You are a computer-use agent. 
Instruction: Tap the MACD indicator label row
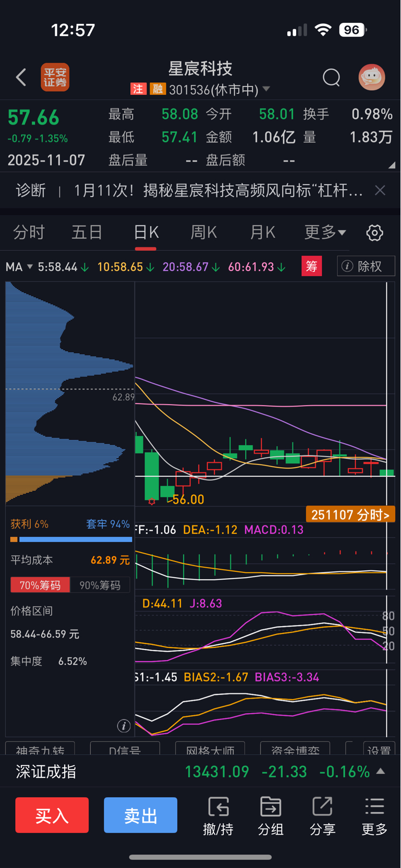pos(219,530)
